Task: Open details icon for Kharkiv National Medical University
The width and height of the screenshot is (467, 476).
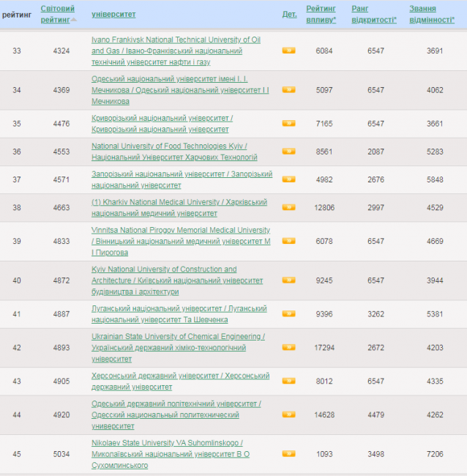Action: [x=288, y=207]
